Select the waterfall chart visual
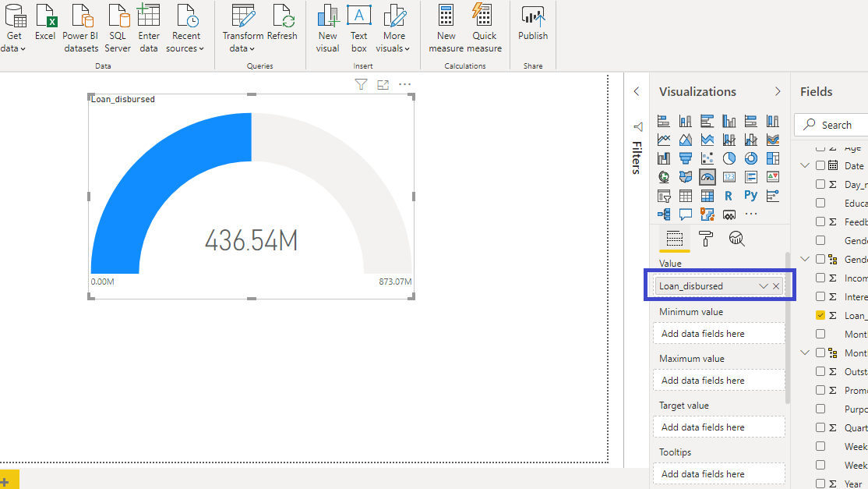This screenshot has width=868, height=489. (x=664, y=158)
